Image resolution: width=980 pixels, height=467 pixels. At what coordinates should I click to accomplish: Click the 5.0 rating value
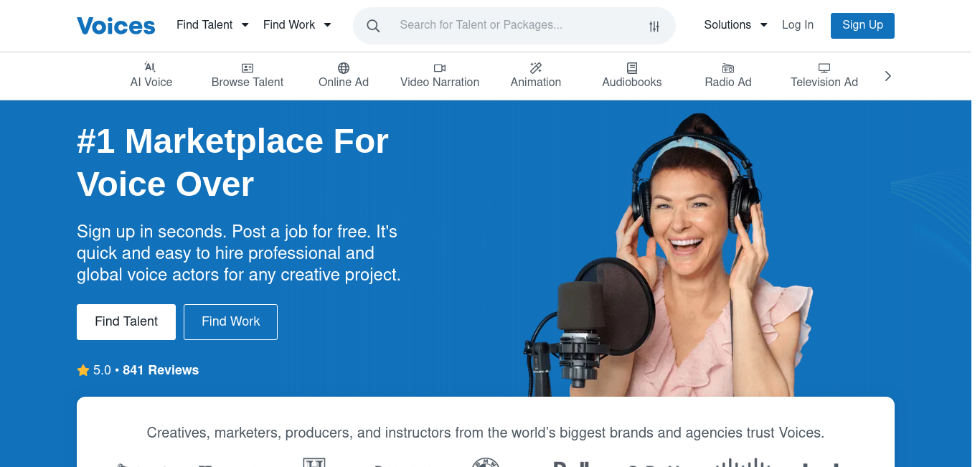click(x=102, y=370)
